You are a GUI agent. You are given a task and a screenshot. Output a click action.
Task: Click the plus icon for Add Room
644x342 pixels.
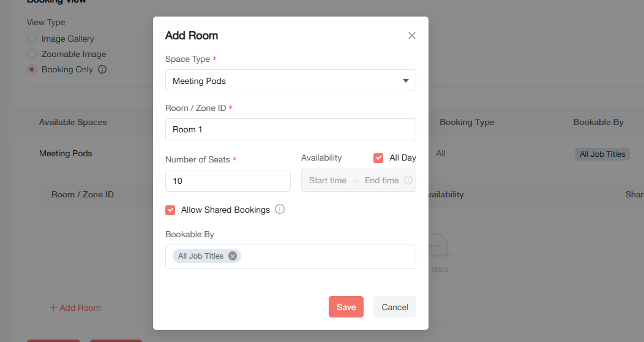tap(53, 308)
